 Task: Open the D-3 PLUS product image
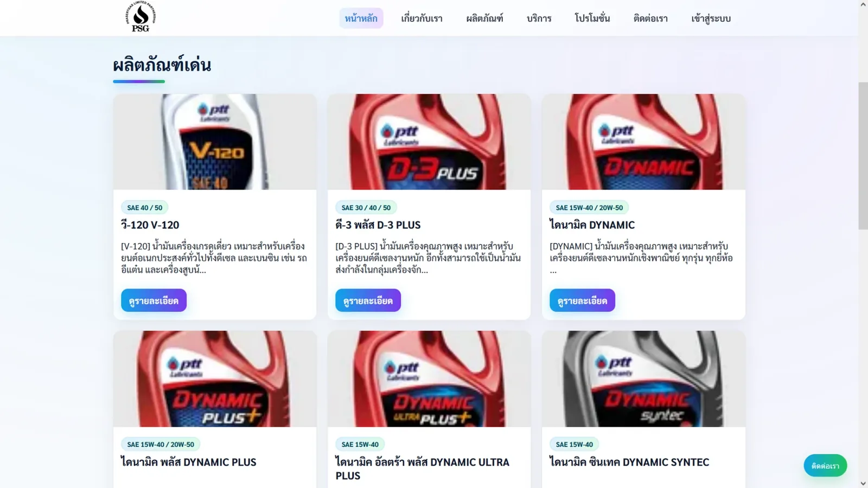click(x=429, y=142)
